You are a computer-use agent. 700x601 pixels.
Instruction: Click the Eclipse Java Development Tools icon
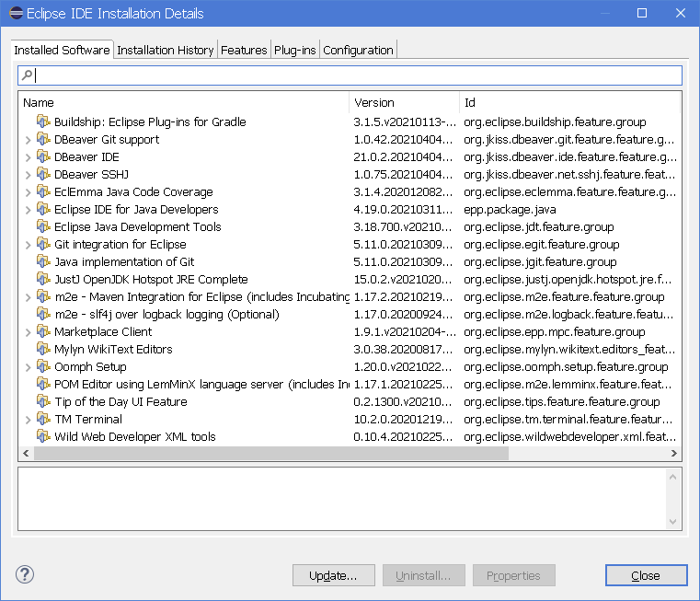coord(43,226)
